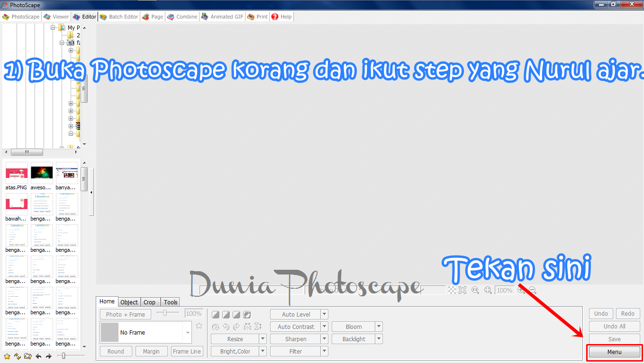The width and height of the screenshot is (644, 363).
Task: Click the Filter button
Action: 296,351
